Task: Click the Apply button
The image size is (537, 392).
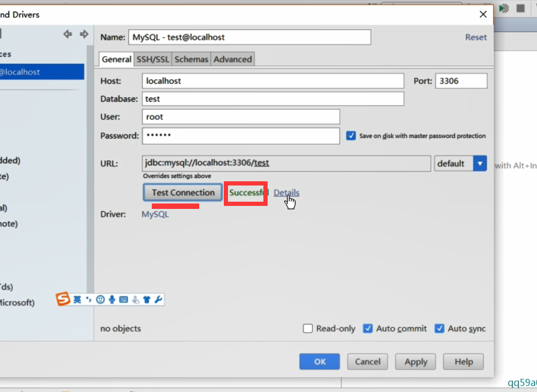Action: tap(415, 362)
